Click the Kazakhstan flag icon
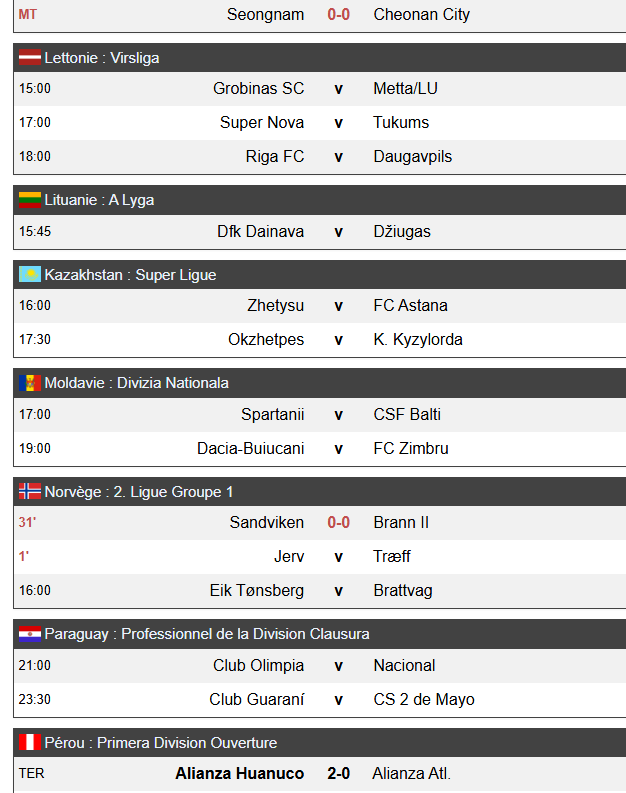The height and width of the screenshot is (793, 626). point(29,275)
